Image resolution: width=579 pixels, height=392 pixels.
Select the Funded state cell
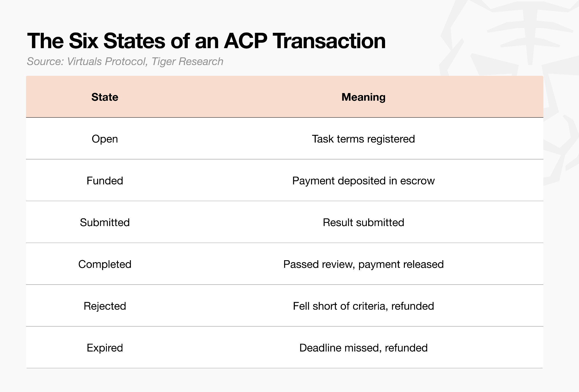105,181
